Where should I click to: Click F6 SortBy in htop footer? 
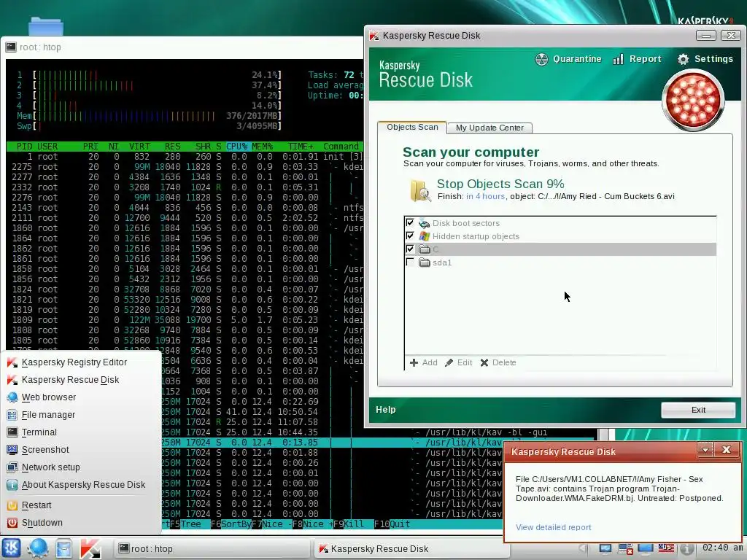[231, 524]
